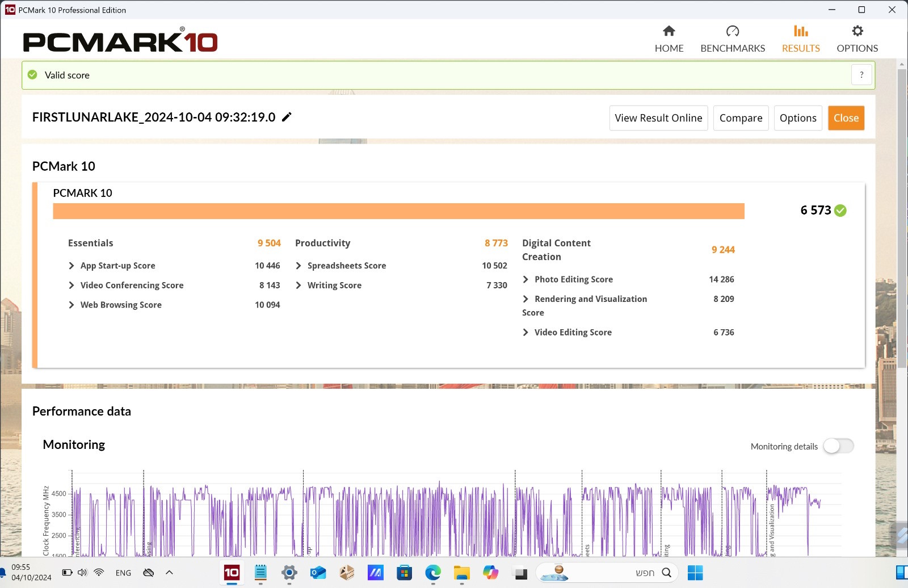Expand App Start-up Score details
The width and height of the screenshot is (908, 588).
(x=72, y=266)
